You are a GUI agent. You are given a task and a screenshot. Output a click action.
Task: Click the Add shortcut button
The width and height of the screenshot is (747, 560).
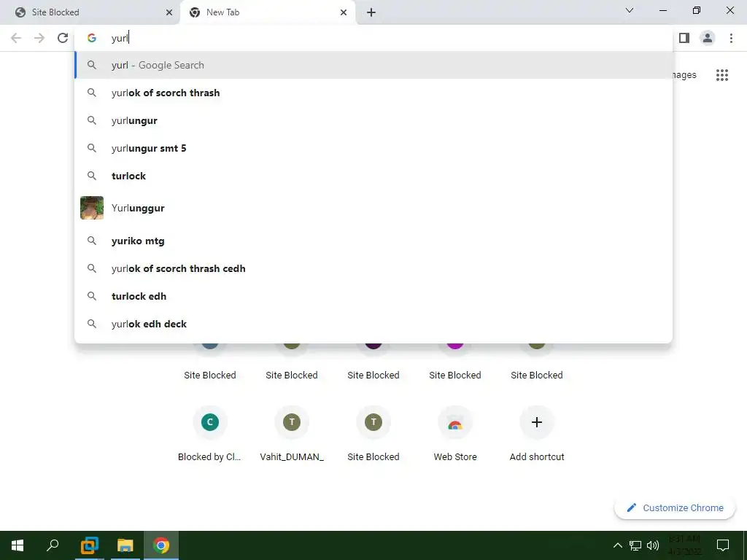coord(537,433)
